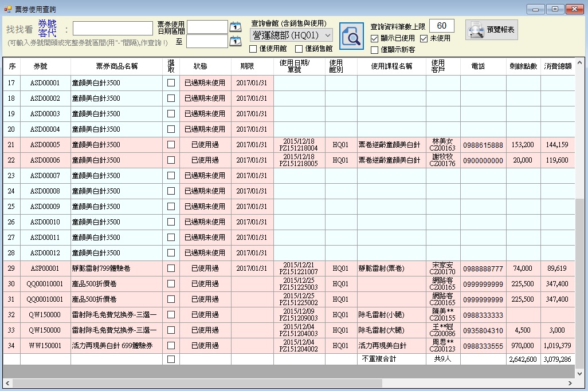This screenshot has height=391, width=588.
Task: Click the magnifier search query icon
Action: click(351, 35)
